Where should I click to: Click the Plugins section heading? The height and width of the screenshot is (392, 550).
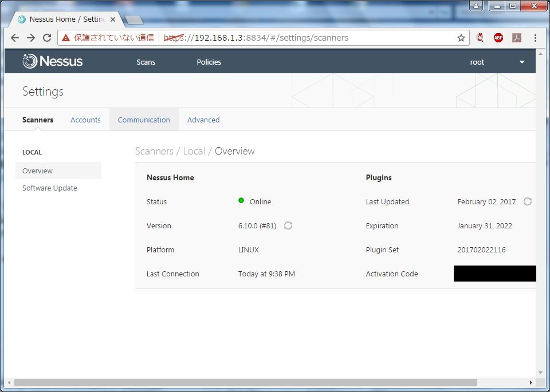[x=379, y=177]
